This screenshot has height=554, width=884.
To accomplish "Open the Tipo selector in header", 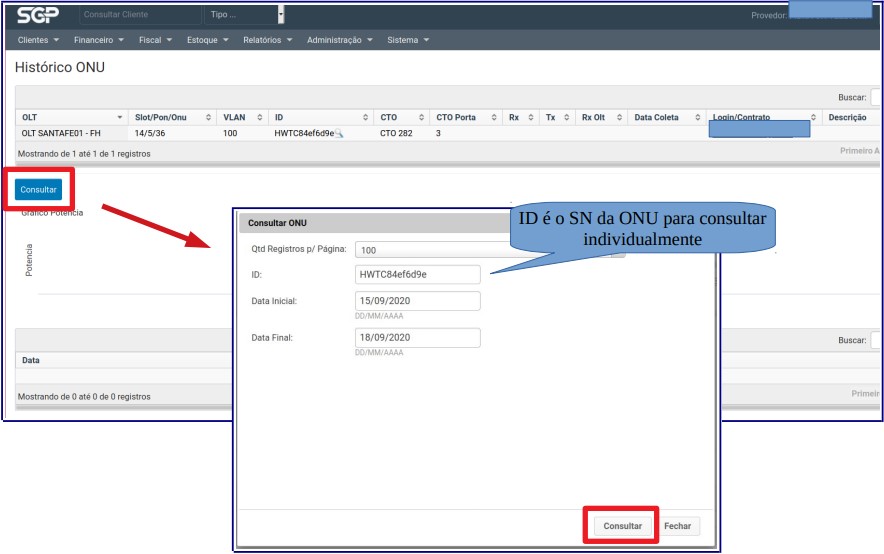I will (243, 15).
